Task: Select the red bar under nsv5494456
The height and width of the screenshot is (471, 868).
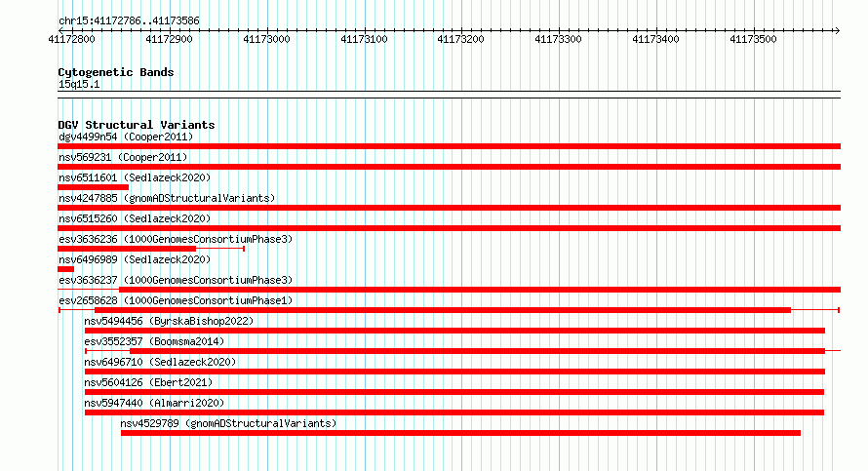Action: [454, 331]
